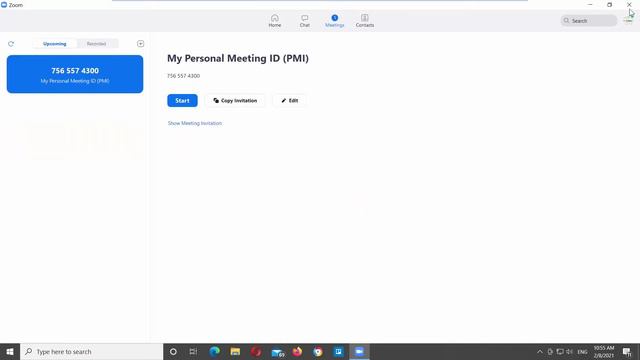Open the Chat tab
This screenshot has height=360, width=640.
click(304, 21)
